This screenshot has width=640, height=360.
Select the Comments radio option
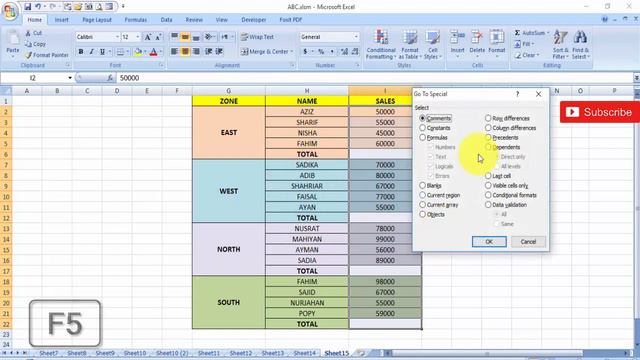click(422, 118)
